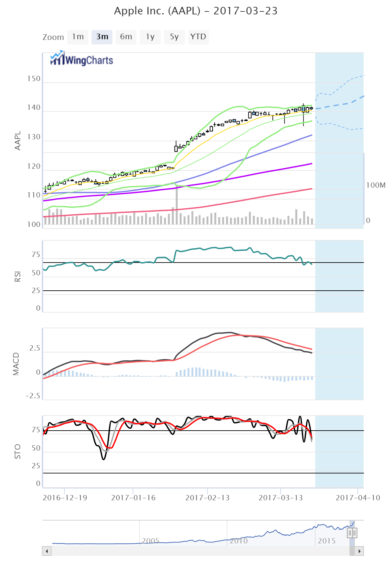This screenshot has width=392, height=565.
Task: Click the 2017-04-10 date axis label
Action: tap(358, 498)
